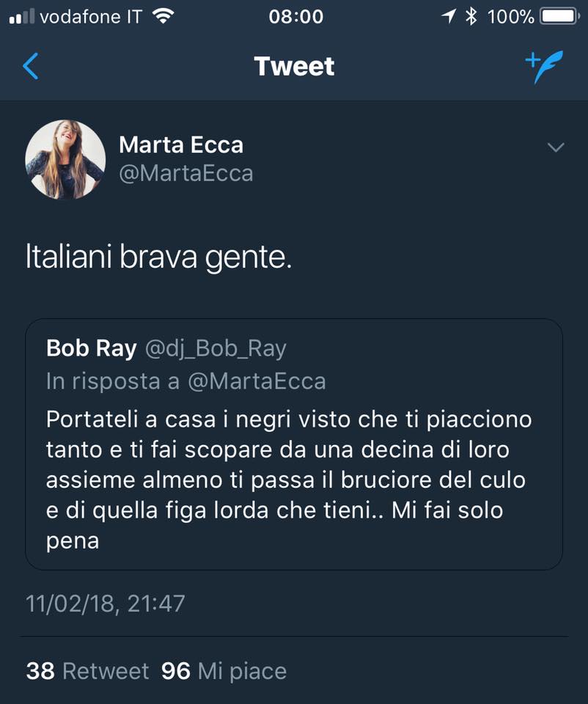Viewport: 588px width, 704px height.
Task: Tap the Wi-Fi icon in the status bar
Action: [x=163, y=17]
